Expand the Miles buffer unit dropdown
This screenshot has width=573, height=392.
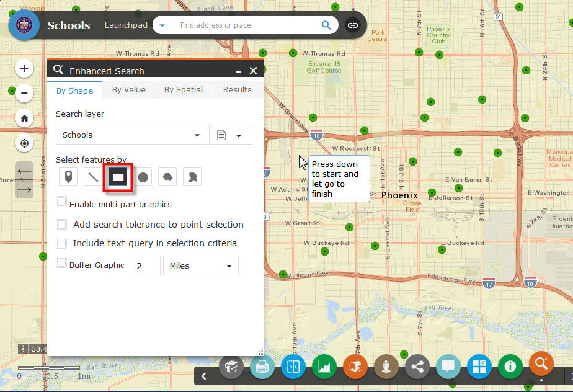[x=200, y=265]
